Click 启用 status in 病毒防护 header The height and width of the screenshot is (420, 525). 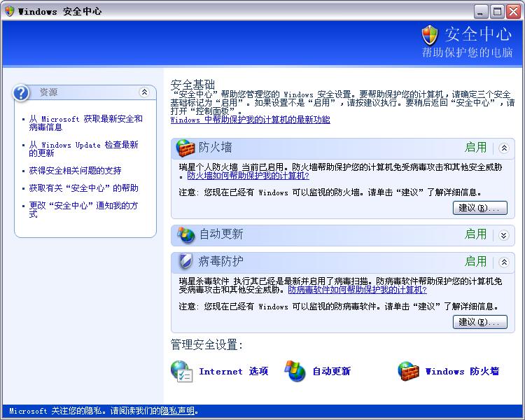point(475,261)
